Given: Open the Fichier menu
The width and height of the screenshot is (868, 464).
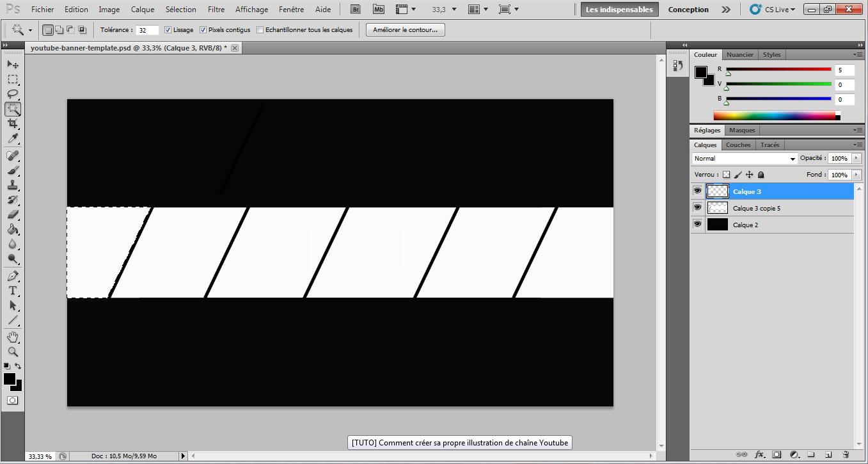Looking at the screenshot, I should click(43, 10).
